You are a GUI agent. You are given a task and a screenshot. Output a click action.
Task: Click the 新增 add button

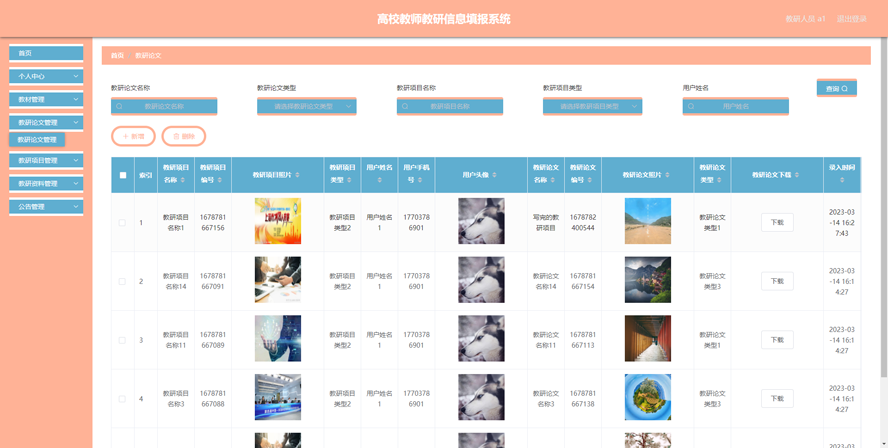point(133,136)
